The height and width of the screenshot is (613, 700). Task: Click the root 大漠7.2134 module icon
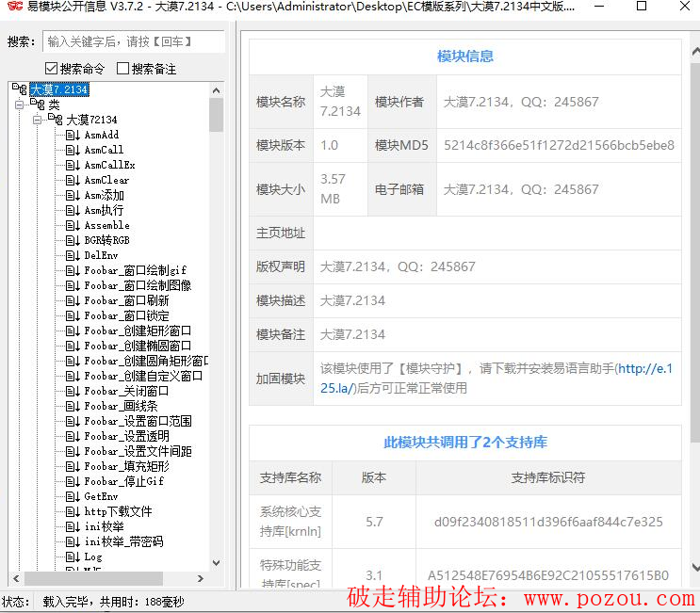point(20,89)
